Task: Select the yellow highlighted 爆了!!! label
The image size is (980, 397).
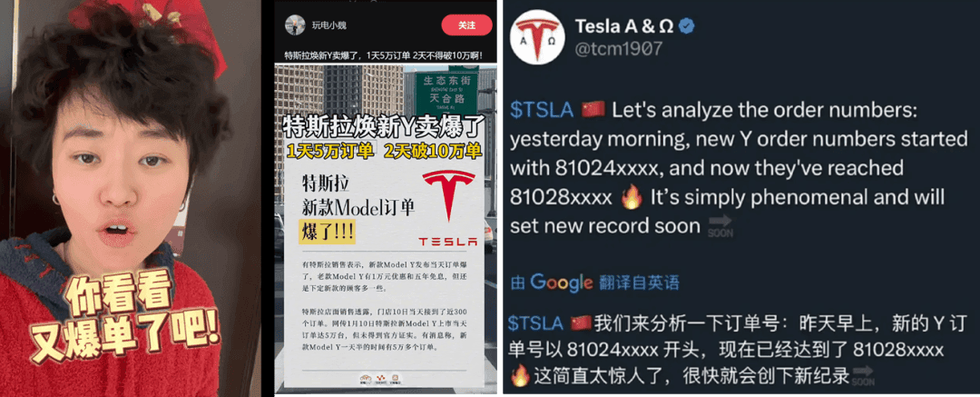Action: (x=327, y=232)
